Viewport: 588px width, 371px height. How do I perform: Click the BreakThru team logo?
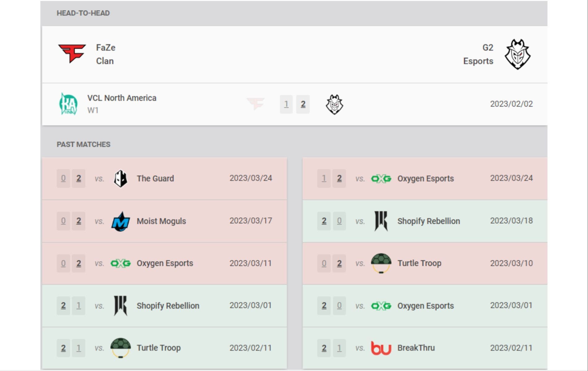tap(381, 348)
